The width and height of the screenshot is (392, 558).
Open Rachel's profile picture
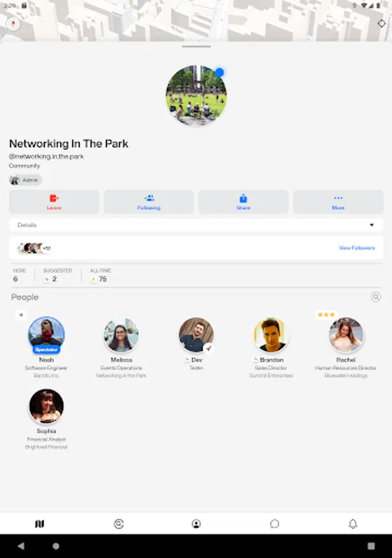[x=346, y=335]
